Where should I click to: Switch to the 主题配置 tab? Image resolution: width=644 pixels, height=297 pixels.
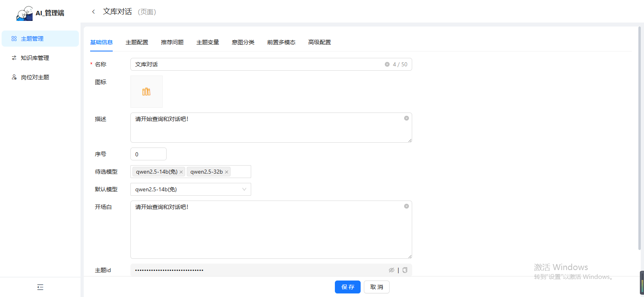click(x=137, y=42)
